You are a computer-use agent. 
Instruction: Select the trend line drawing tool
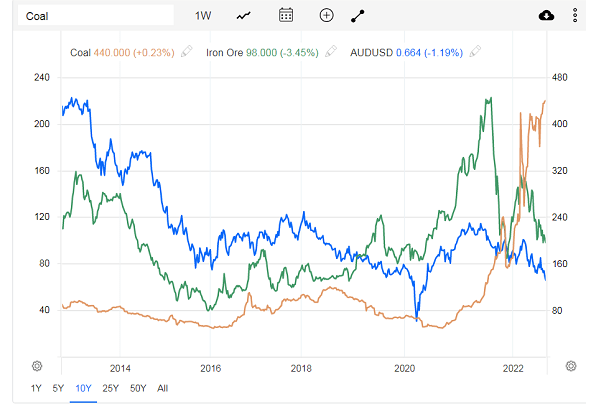click(358, 15)
